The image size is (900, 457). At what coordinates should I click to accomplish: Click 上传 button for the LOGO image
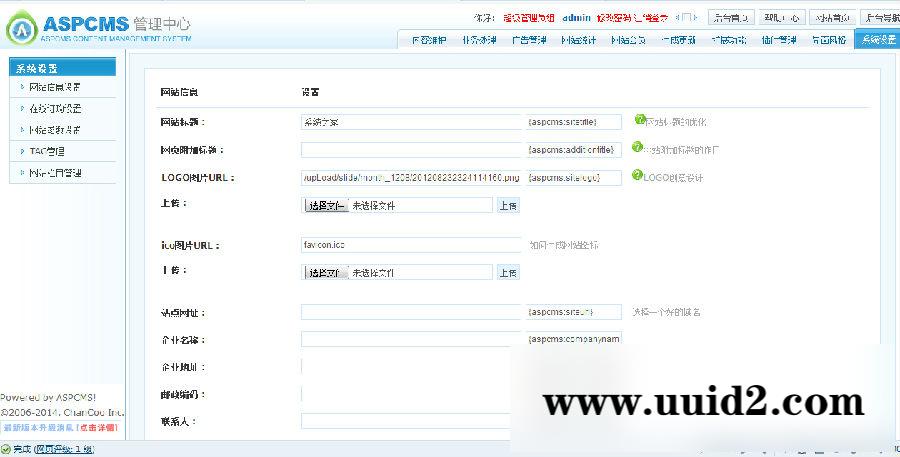tap(508, 205)
